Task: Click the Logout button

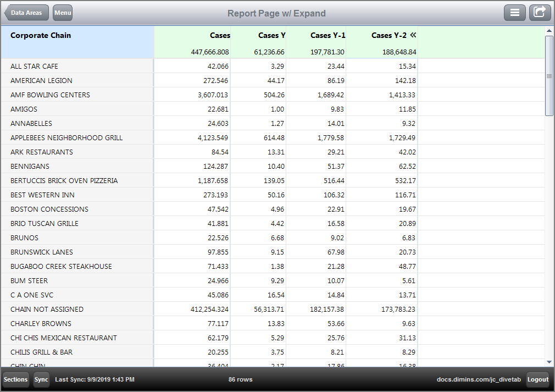Action: point(538,379)
